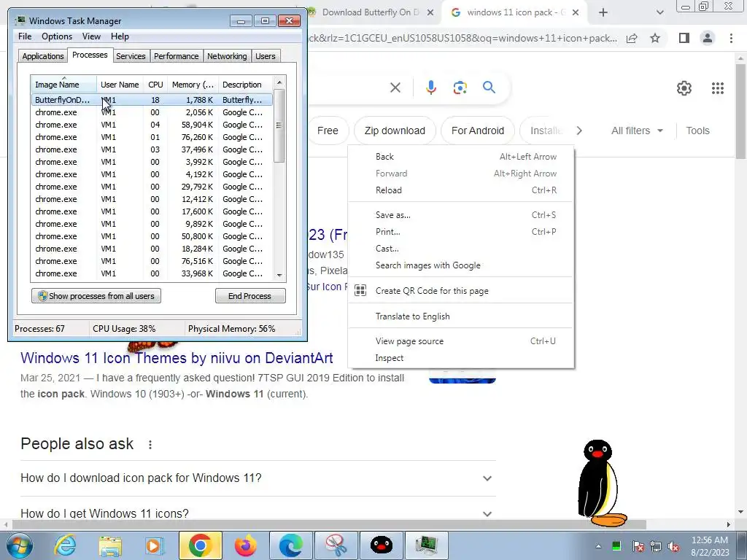747x560 pixels.
Task: Open Chrome tab search dropdown arrow
Action: coord(659,12)
